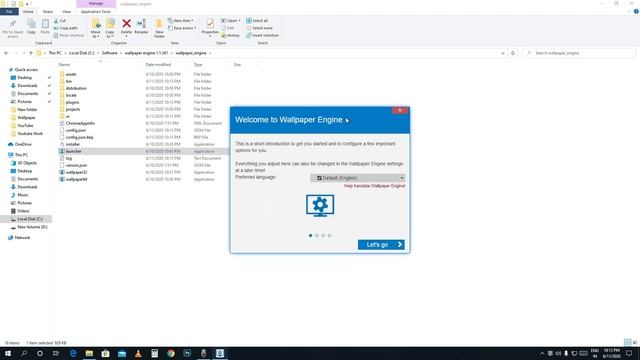Image resolution: width=640 pixels, height=360 pixels.
Task: Switch to the Application Tools tab
Action: 96,11
